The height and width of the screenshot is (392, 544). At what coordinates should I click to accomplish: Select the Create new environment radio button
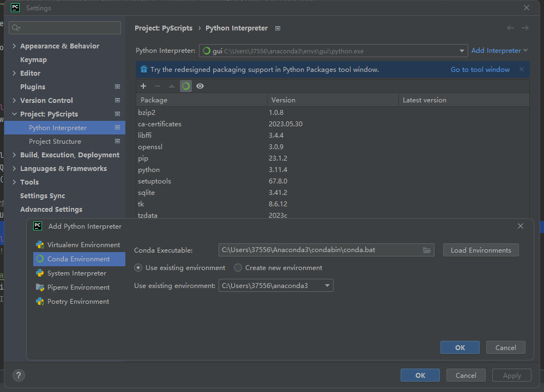[238, 267]
